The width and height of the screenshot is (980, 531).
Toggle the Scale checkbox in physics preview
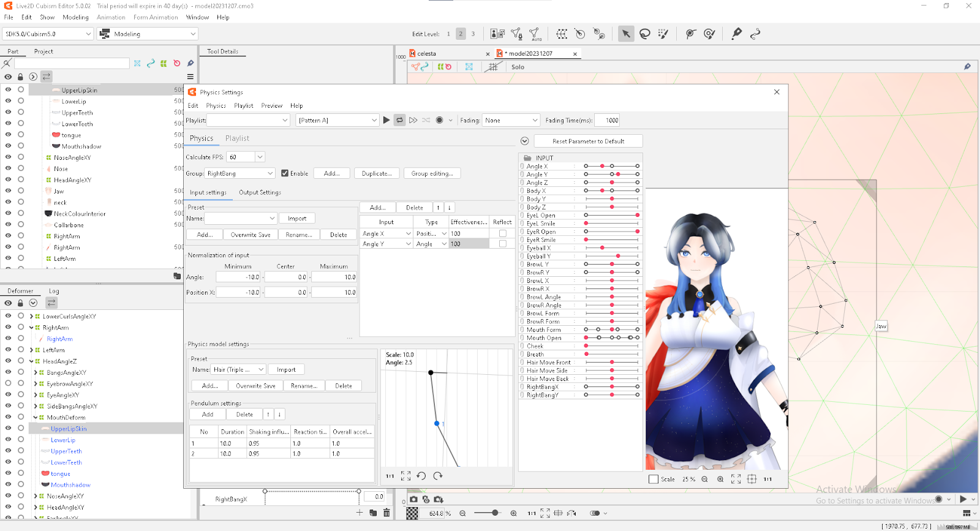click(x=653, y=479)
